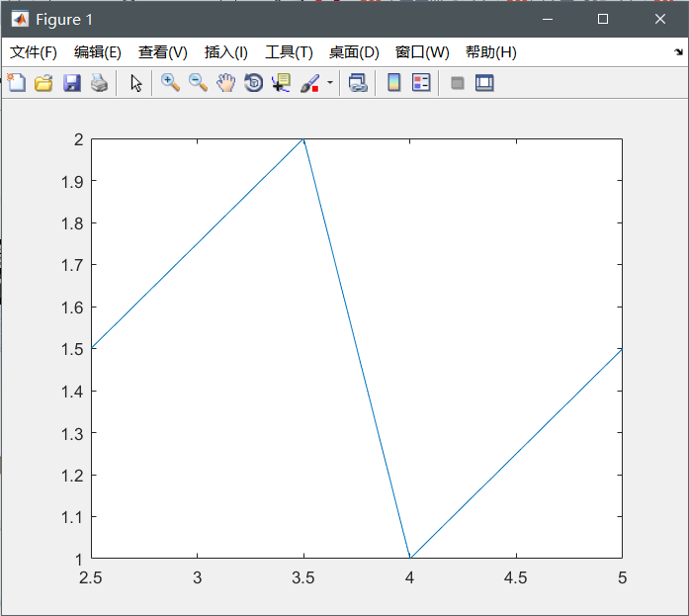Click the Show Plot Tools and dock icon
Screen dimensions: 689x616
point(484,83)
